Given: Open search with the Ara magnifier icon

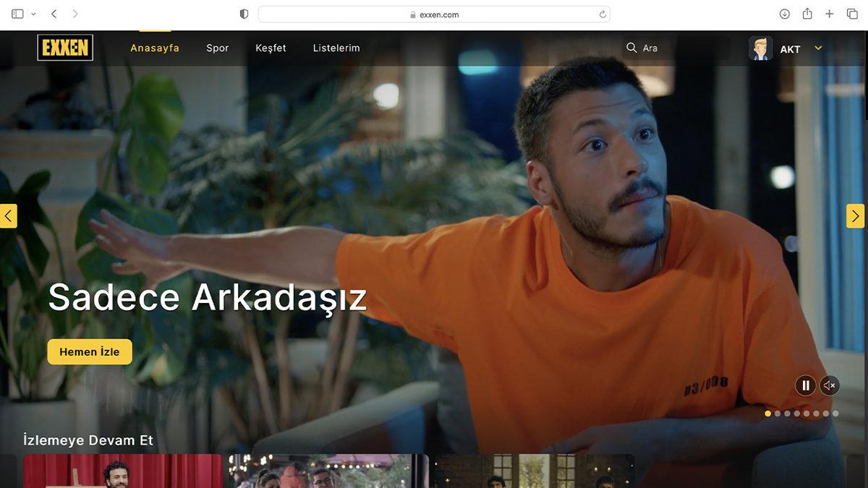Looking at the screenshot, I should 632,47.
